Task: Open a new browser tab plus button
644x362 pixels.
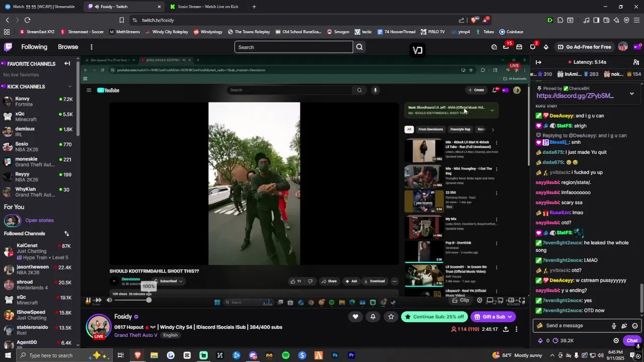Action: point(254,7)
